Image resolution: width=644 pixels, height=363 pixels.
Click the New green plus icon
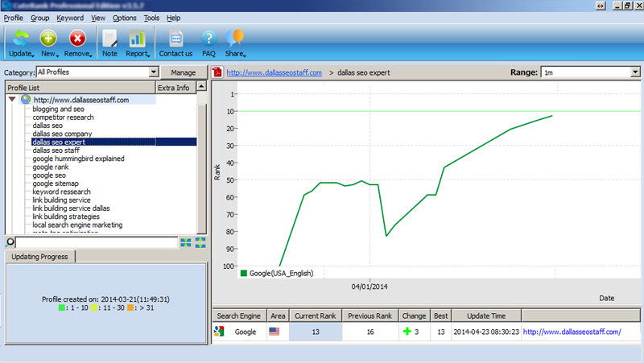(48, 39)
